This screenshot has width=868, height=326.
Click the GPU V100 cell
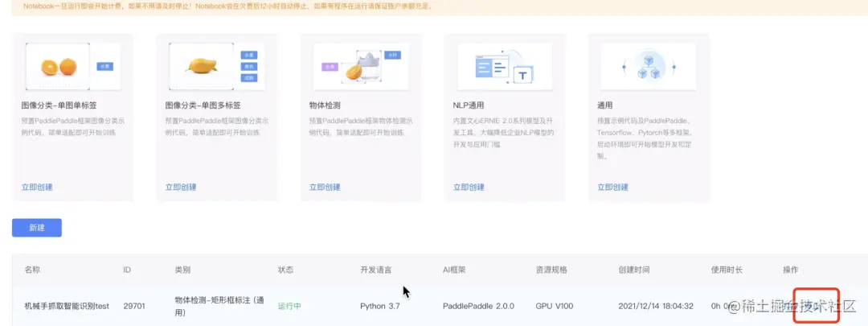click(554, 306)
